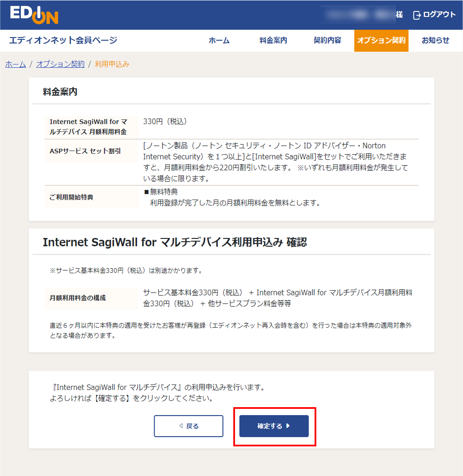Image resolution: width=463 pixels, height=476 pixels.
Task: Go back with the 戻る button
Action: pyautogui.click(x=188, y=426)
